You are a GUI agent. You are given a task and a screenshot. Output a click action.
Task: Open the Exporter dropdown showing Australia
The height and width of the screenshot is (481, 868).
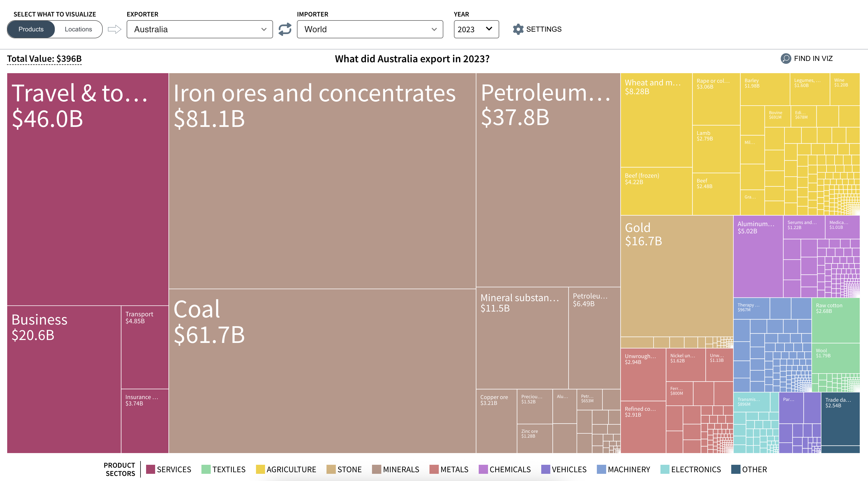[200, 29]
